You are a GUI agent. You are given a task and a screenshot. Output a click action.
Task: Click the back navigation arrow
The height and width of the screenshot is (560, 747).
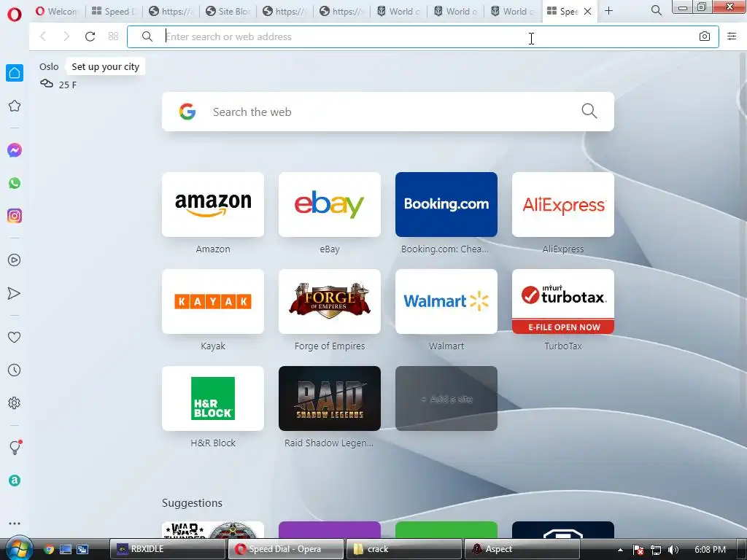point(43,36)
